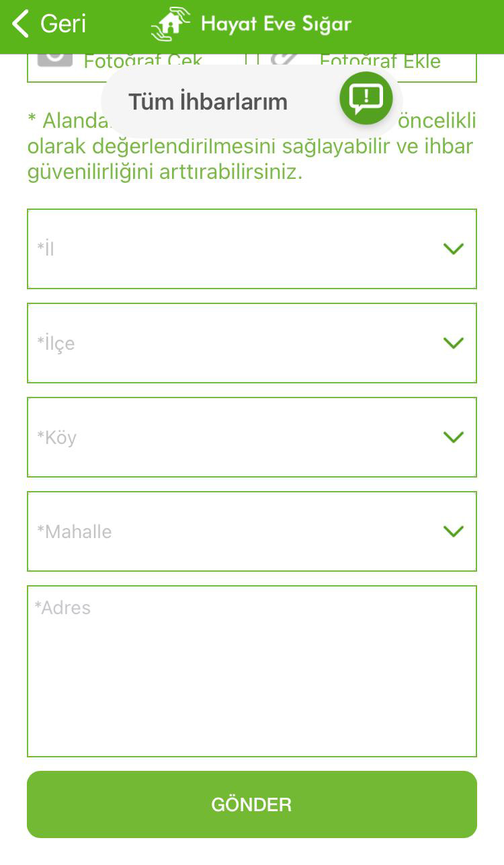Viewport: 504px width, 865px height.
Task: Open the Mahalle neighborhood dropdown field
Action: 228,531
